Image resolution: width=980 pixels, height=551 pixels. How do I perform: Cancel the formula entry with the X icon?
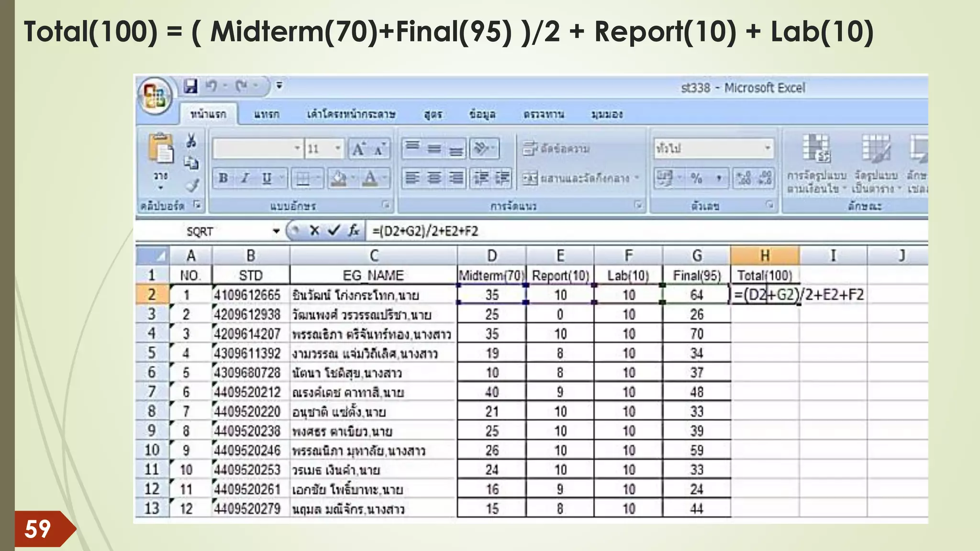(314, 231)
